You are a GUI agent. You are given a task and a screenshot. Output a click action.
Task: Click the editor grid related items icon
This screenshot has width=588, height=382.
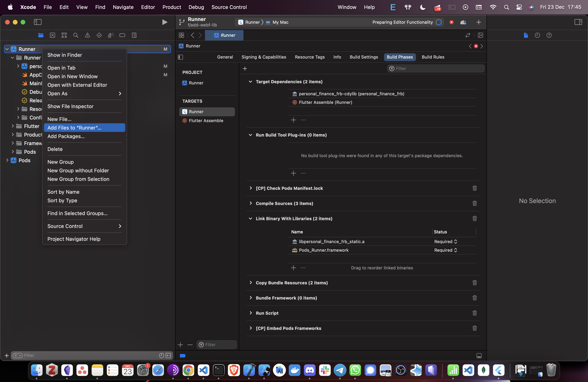pyautogui.click(x=181, y=35)
